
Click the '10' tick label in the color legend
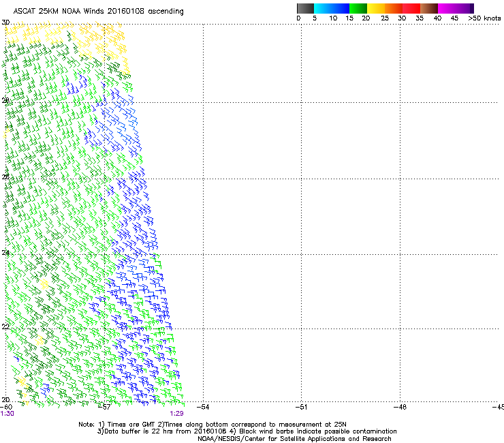pyautogui.click(x=333, y=18)
